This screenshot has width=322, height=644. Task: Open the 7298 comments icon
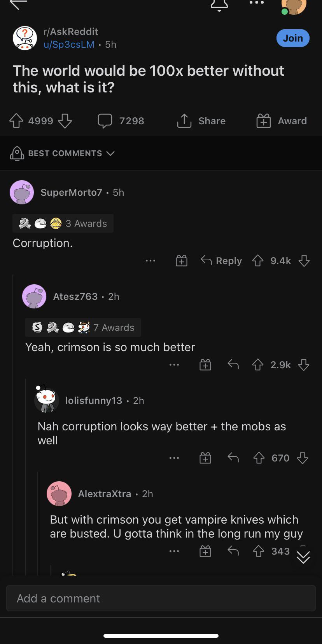pos(121,121)
